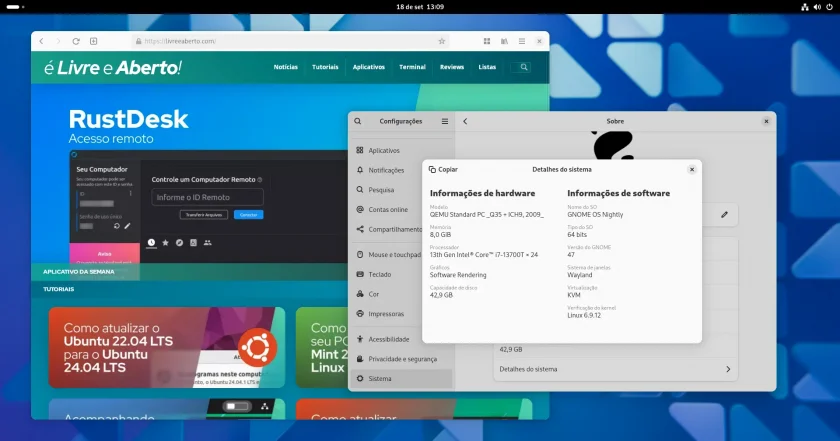
Task: Select Sistema in settings sidebar
Action: tap(400, 379)
